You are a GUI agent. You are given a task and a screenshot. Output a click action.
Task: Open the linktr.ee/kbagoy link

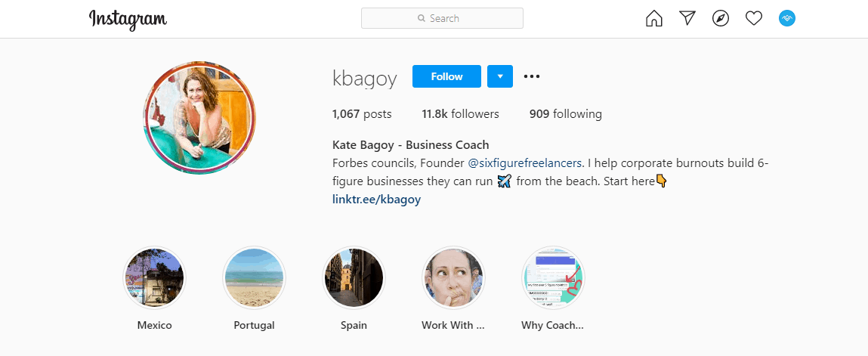pyautogui.click(x=376, y=200)
